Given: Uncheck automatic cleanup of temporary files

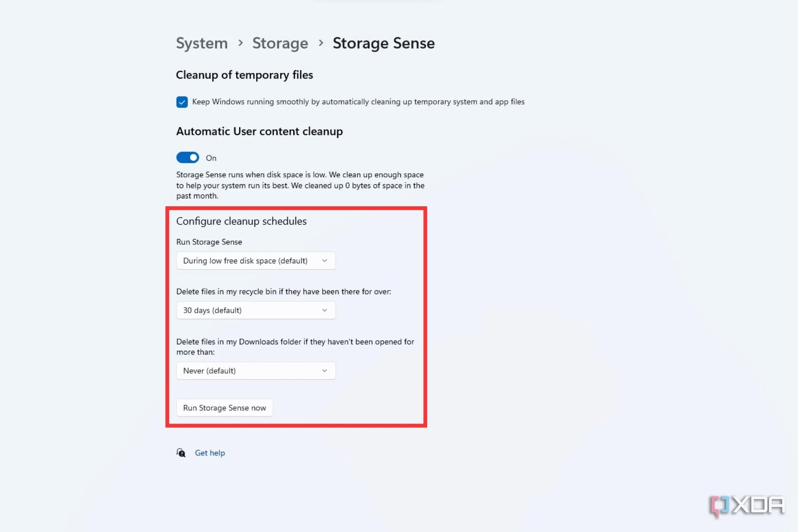Looking at the screenshot, I should pyautogui.click(x=182, y=102).
